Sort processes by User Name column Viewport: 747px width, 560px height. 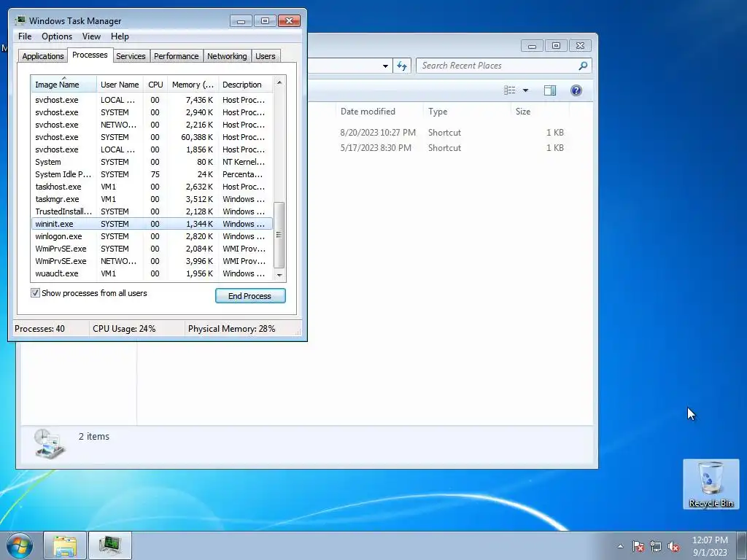point(120,85)
